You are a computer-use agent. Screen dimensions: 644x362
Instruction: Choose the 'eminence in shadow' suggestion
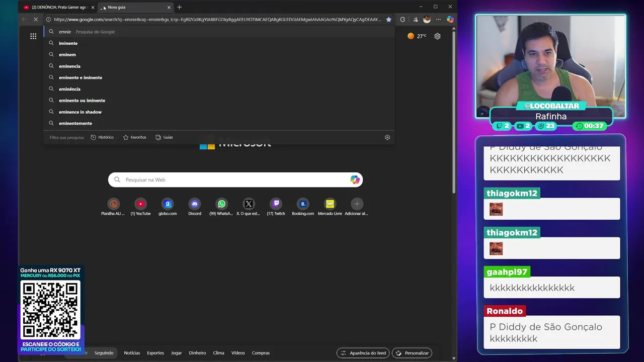(219, 112)
